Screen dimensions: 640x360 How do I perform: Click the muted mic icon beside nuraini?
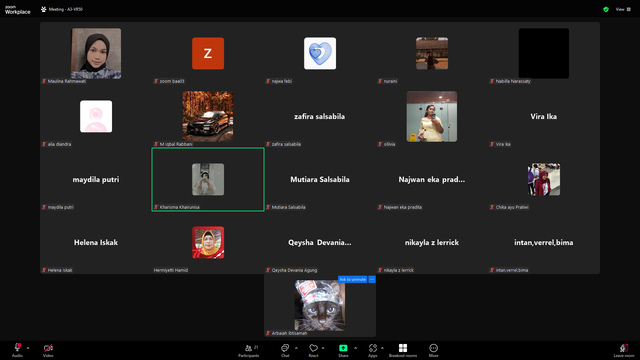380,81
